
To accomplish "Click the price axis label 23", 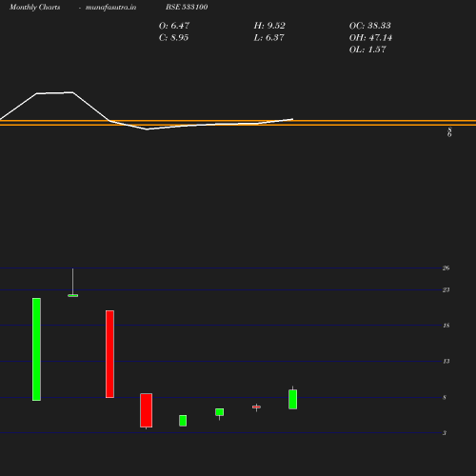I will point(446,290).
